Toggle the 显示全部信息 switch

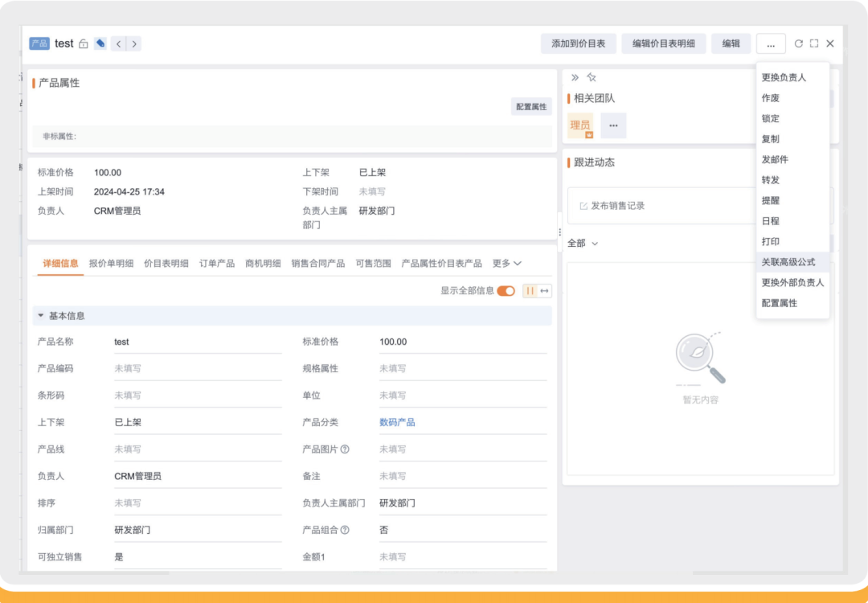pyautogui.click(x=506, y=291)
